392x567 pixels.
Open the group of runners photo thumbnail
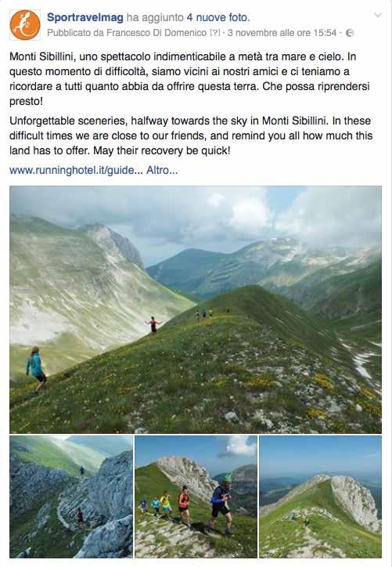point(196,497)
